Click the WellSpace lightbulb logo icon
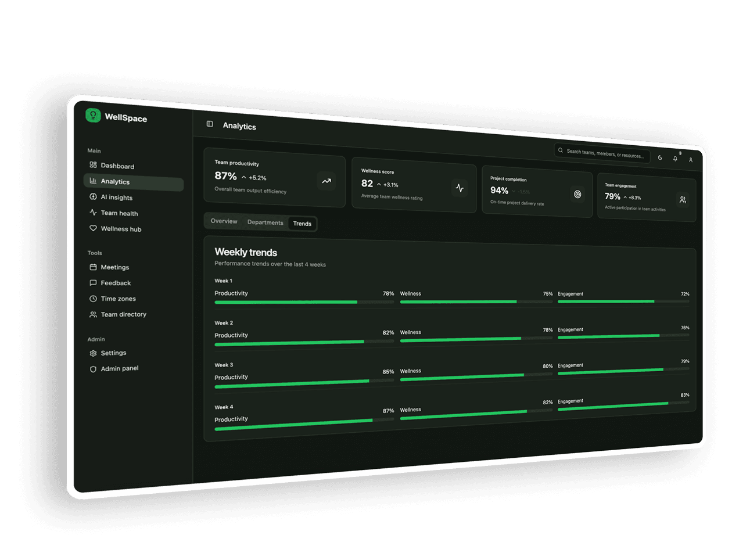This screenshot has width=732, height=560. click(93, 115)
